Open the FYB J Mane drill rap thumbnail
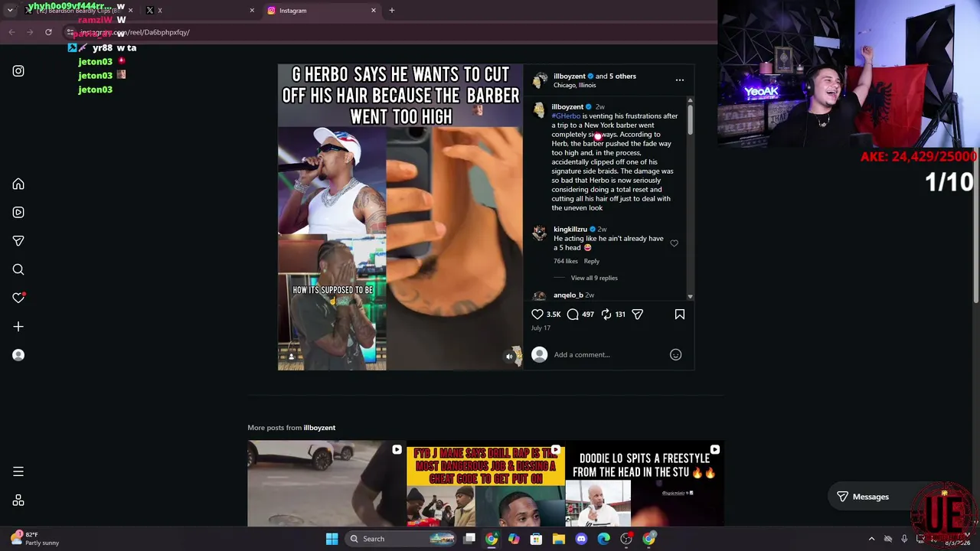 click(485, 484)
